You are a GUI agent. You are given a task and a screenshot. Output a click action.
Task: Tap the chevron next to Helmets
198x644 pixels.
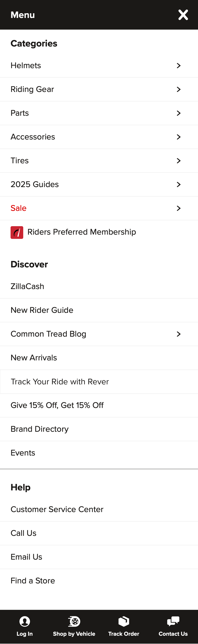pyautogui.click(x=178, y=66)
